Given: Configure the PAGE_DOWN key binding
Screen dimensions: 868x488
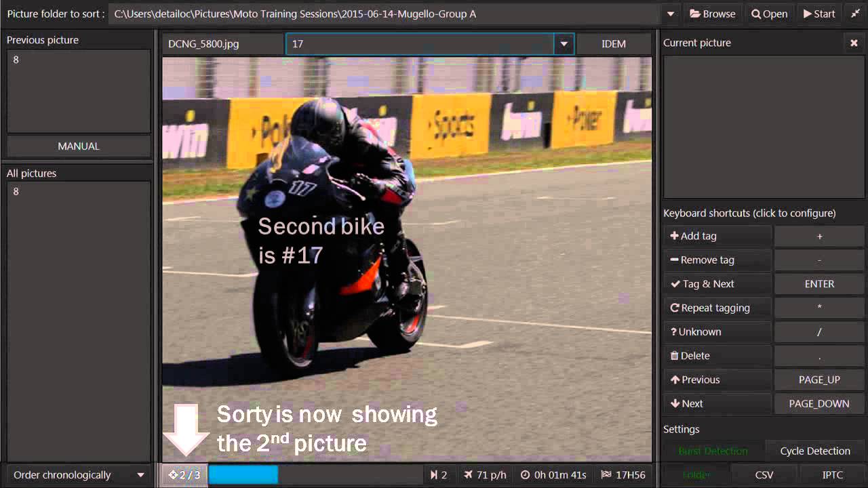Looking at the screenshot, I should point(819,404).
